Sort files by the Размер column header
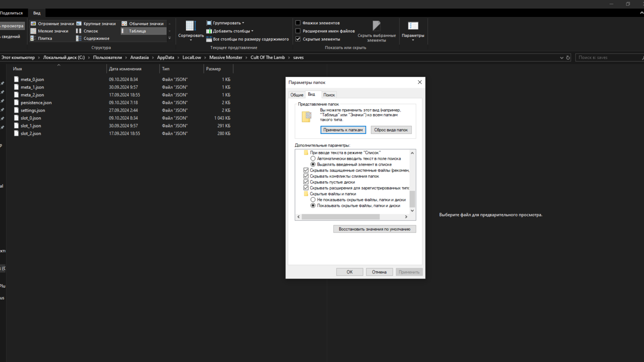 pyautogui.click(x=218, y=69)
